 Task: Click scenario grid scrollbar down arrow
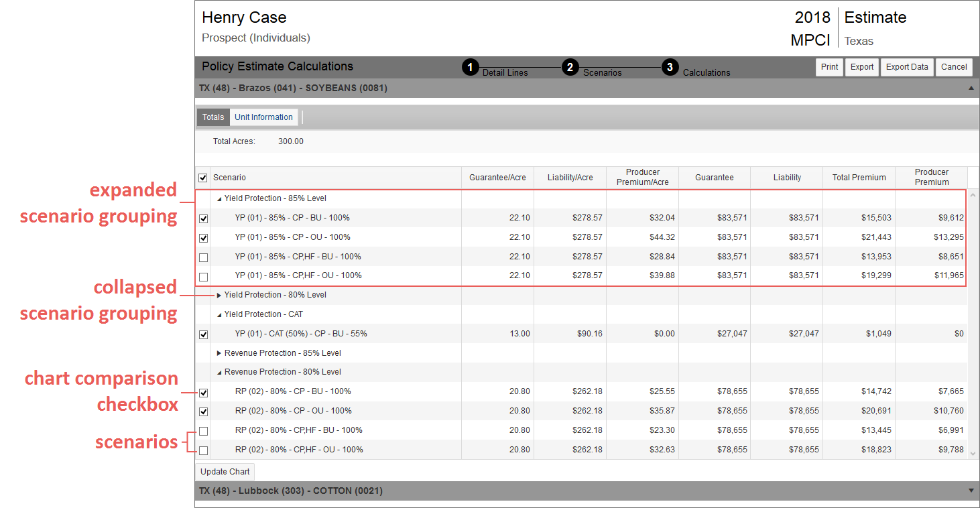point(973,454)
